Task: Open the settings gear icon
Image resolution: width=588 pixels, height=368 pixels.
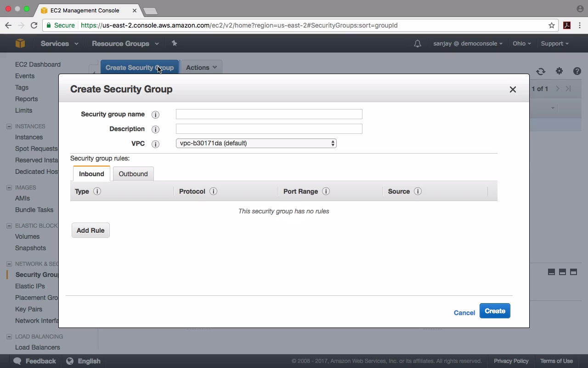Action: click(x=559, y=71)
